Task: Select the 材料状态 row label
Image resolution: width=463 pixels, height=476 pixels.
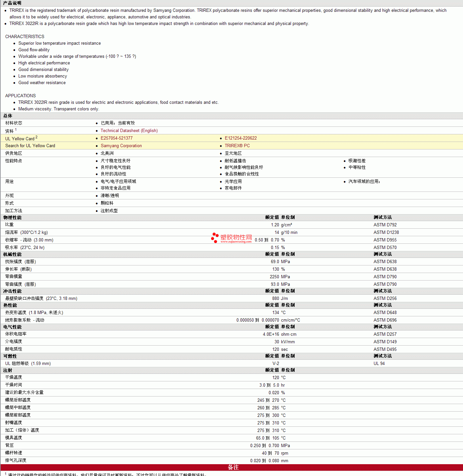Action: (x=14, y=123)
